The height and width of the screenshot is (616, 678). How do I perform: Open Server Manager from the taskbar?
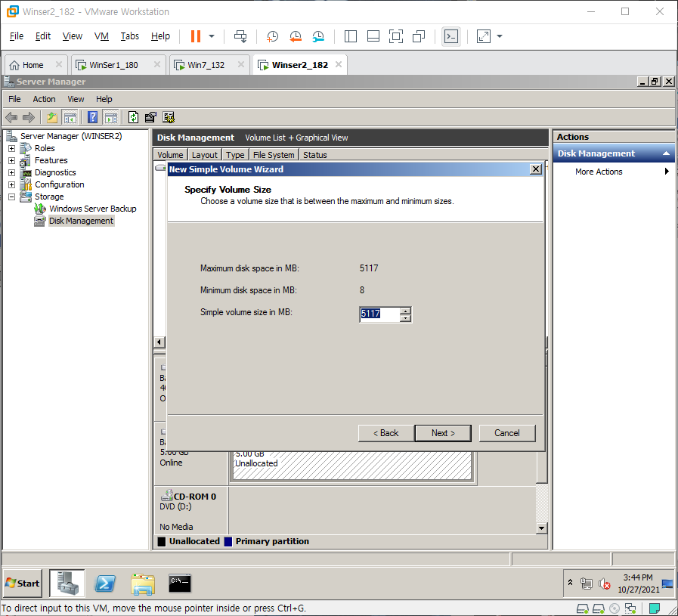click(67, 583)
